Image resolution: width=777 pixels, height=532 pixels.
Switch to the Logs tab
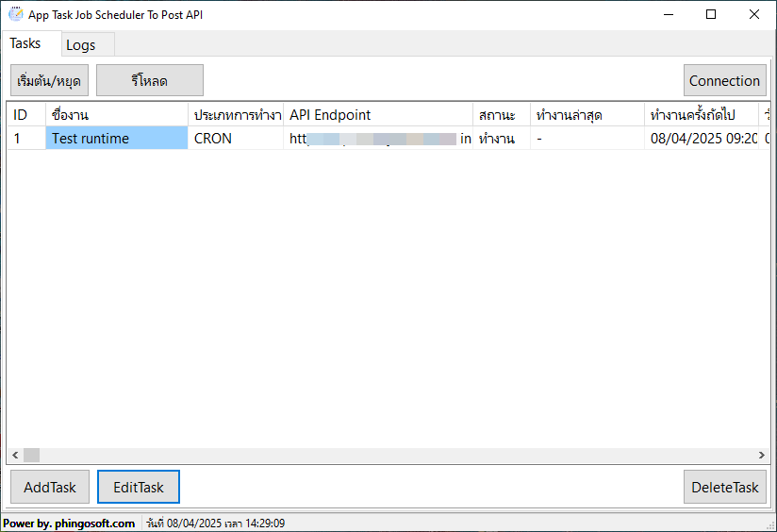coord(88,45)
